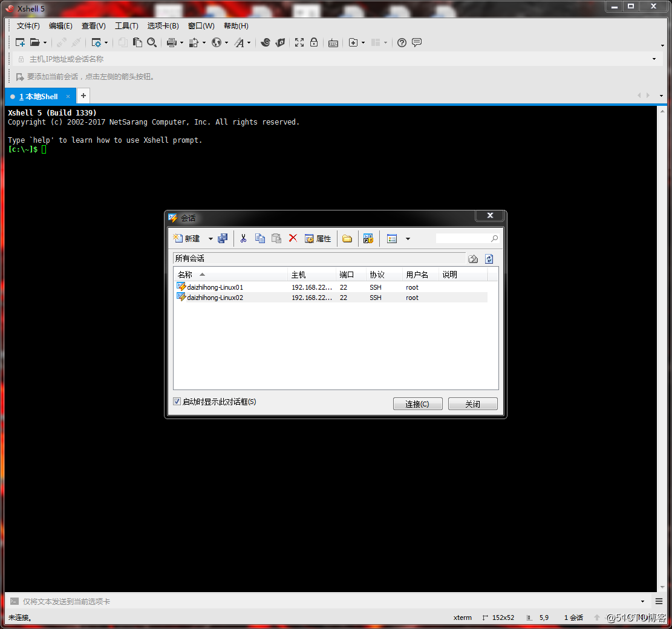Open the 窗口(W) menu
The image size is (672, 629).
pos(201,26)
